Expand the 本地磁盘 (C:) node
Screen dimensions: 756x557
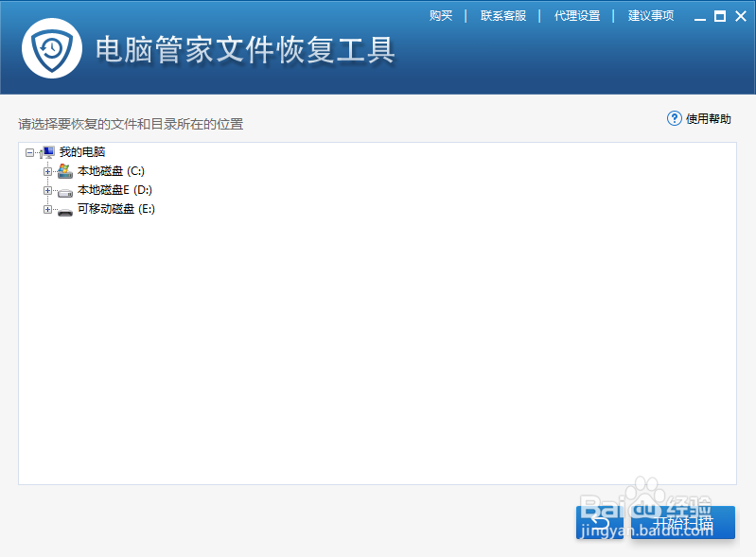tap(47, 171)
